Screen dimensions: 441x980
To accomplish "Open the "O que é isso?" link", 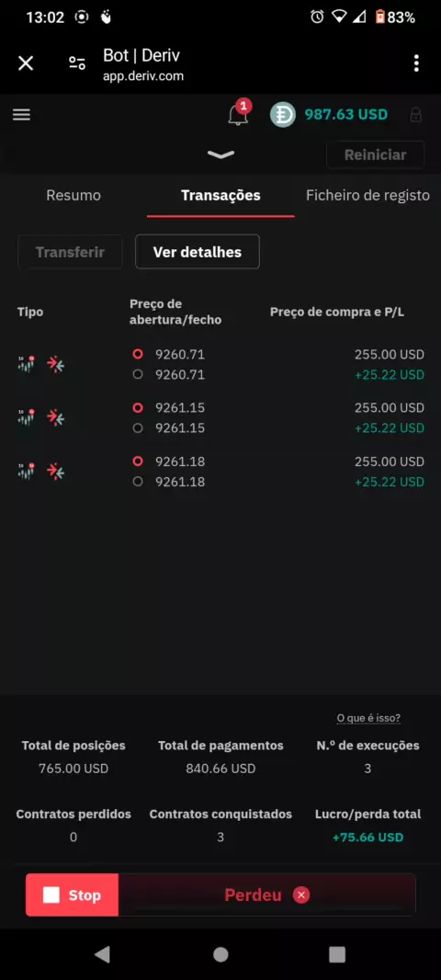I will [x=368, y=718].
